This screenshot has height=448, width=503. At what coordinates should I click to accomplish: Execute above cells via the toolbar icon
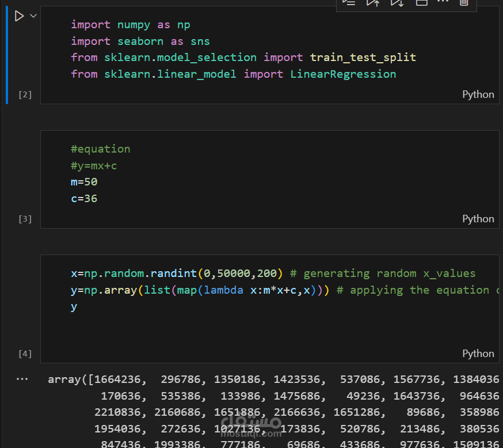(x=373, y=2)
